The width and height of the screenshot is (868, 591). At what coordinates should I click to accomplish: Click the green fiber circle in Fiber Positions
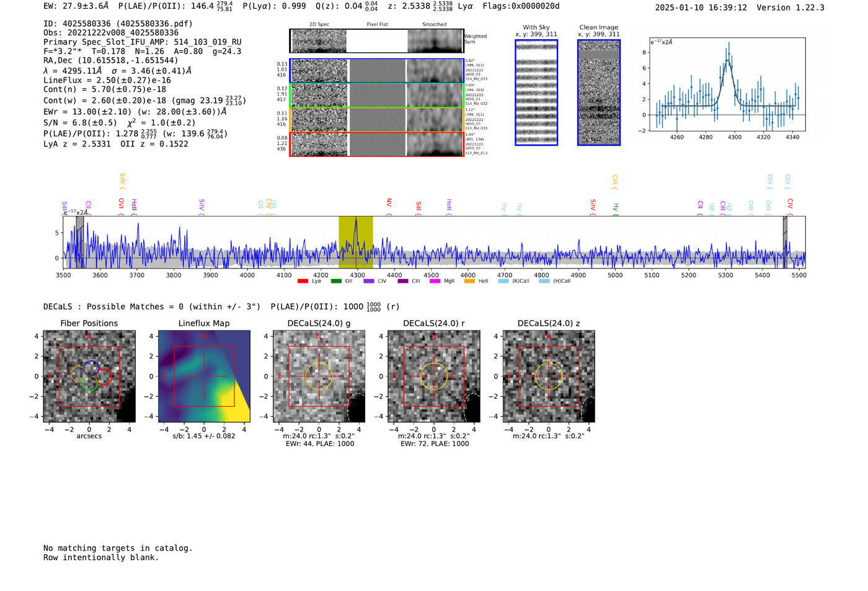coord(89,383)
